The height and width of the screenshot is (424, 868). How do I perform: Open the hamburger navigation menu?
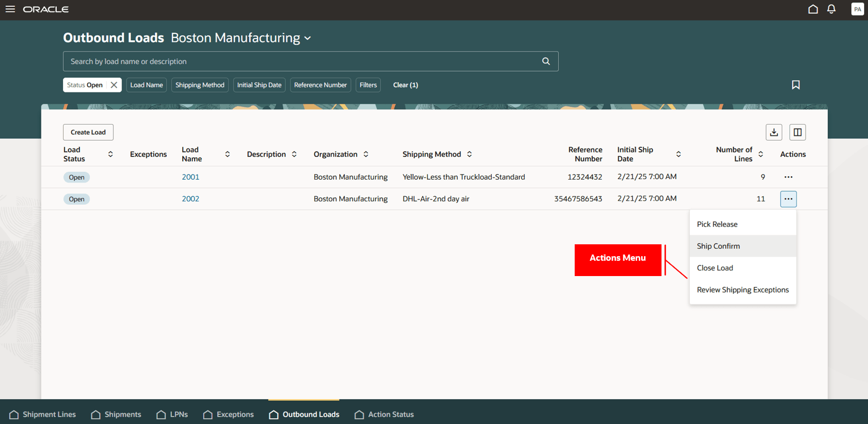10,10
